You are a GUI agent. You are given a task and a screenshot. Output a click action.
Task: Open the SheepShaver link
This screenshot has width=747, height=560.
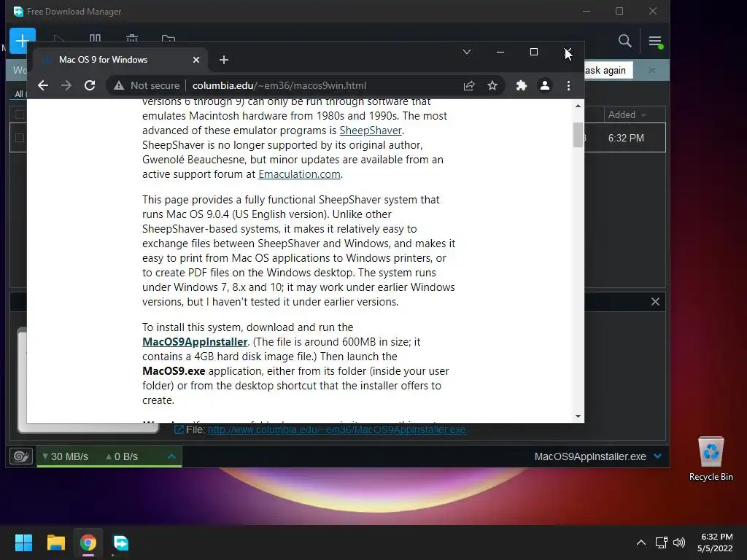point(371,131)
